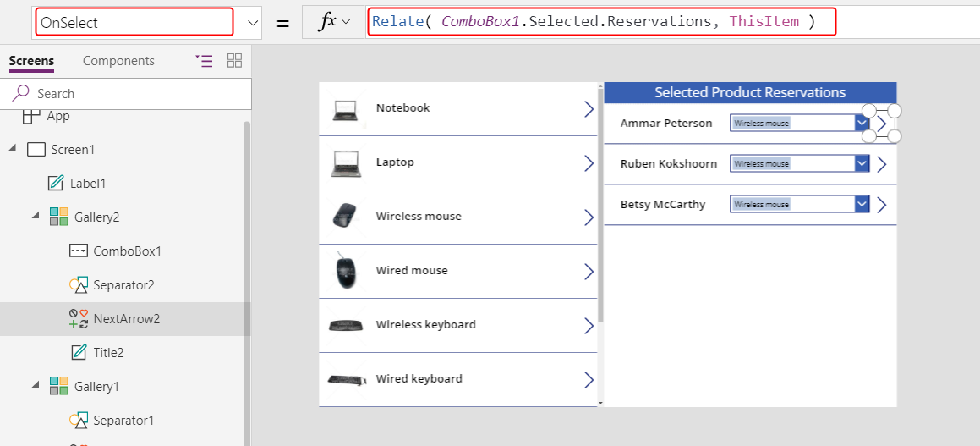Select Label1 in the tree view
This screenshot has height=446, width=980.
point(88,184)
